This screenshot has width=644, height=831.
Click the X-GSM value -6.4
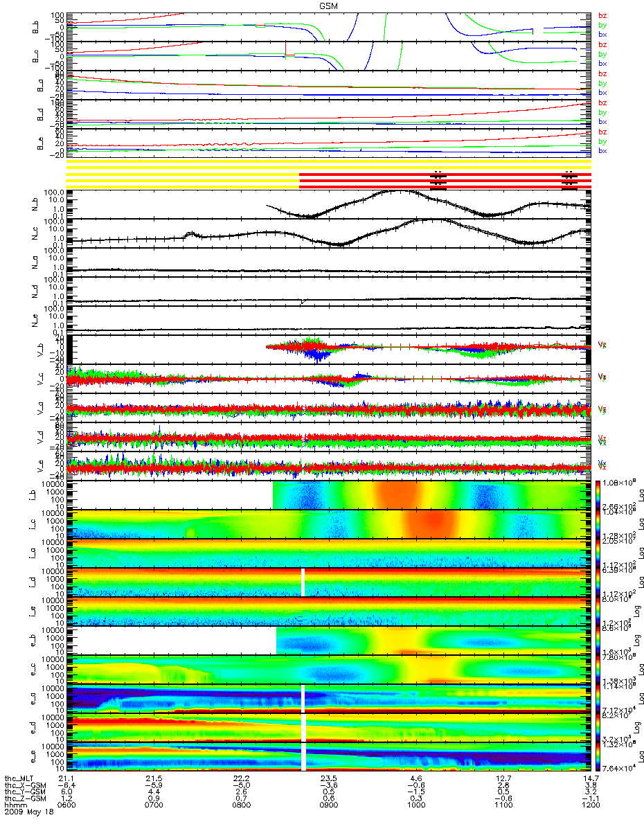click(65, 786)
